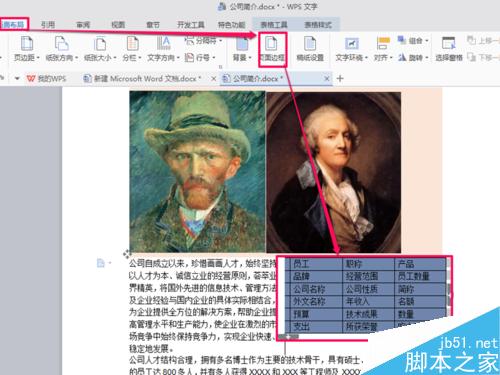Screen dimensions: 500x375
Task: Open the 我的WPS home tab
Action: pyautogui.click(x=46, y=79)
